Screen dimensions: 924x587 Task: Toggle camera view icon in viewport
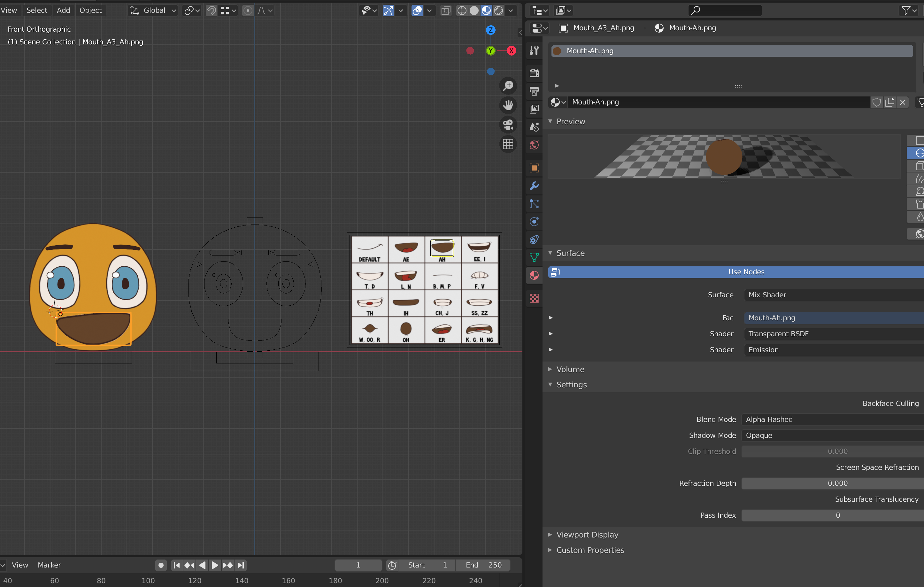(508, 125)
